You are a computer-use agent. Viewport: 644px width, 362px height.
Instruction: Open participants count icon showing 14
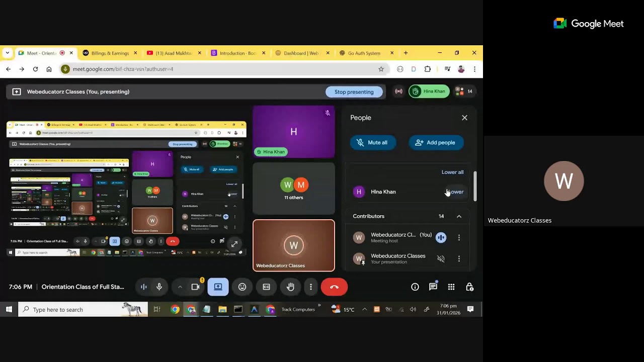pyautogui.click(x=463, y=92)
